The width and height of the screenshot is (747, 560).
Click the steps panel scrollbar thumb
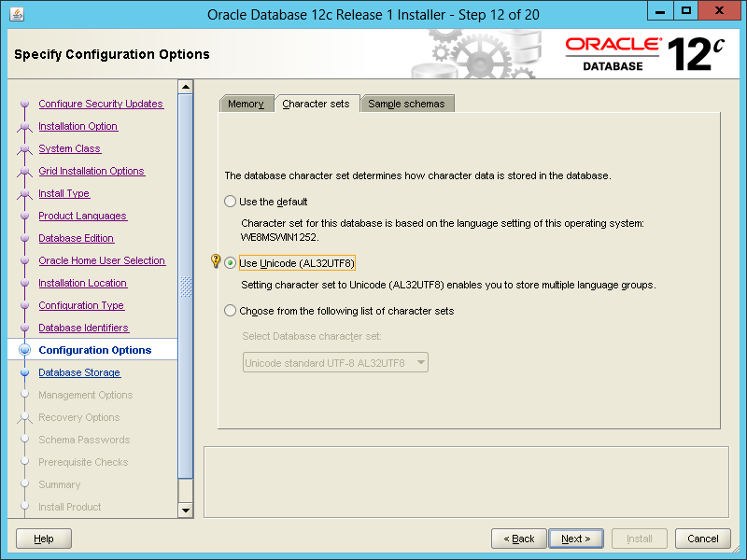coord(185,287)
